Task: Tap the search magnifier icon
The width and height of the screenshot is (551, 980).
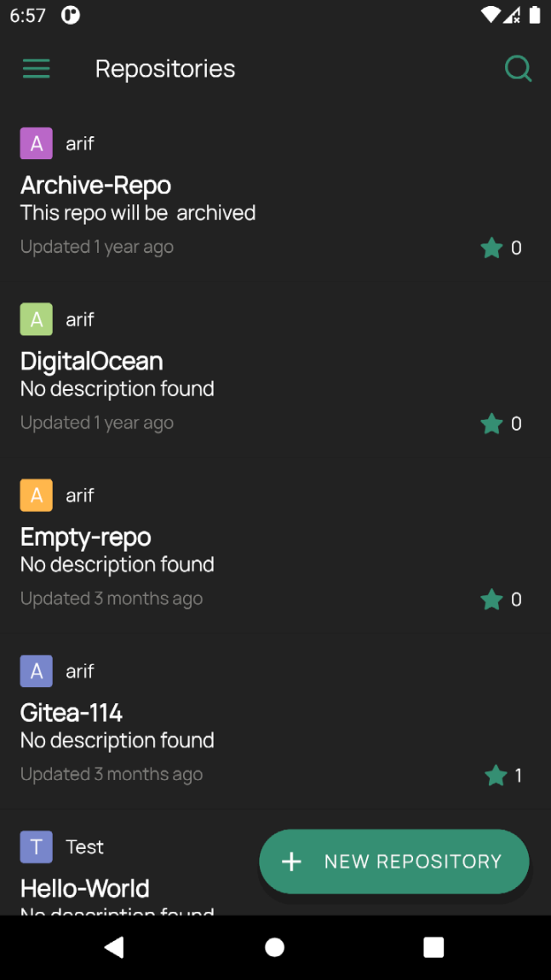Action: (518, 69)
